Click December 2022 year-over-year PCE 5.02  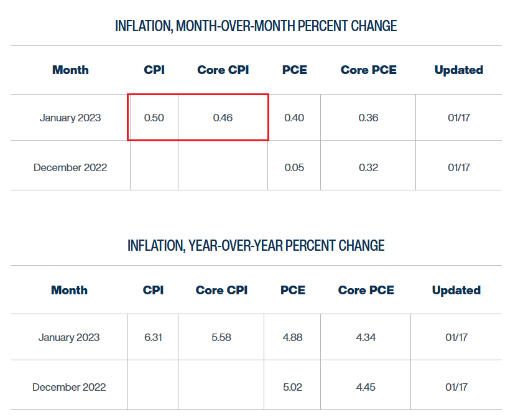tap(292, 387)
